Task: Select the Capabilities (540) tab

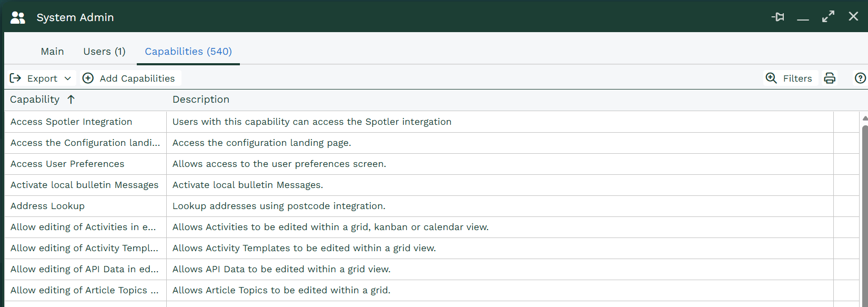Action: (188, 52)
